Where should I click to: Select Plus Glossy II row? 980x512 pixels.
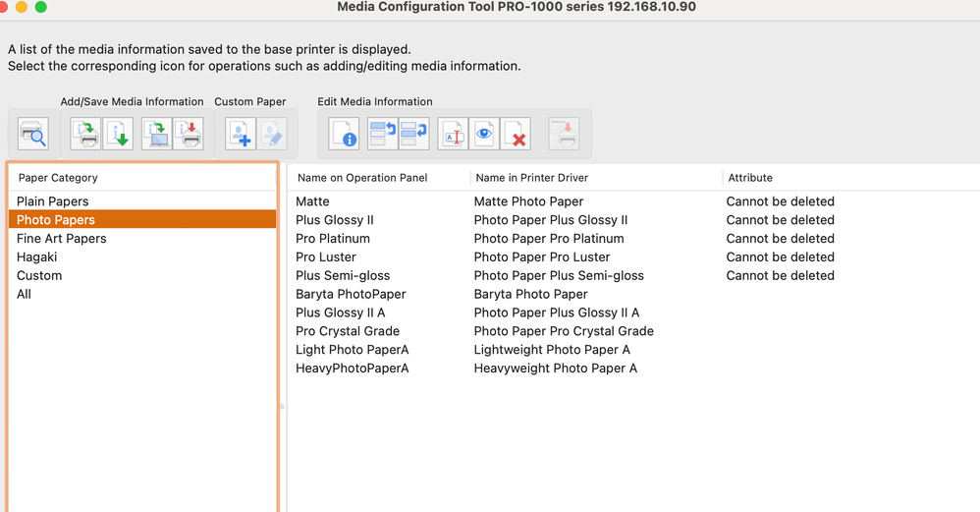(633, 219)
